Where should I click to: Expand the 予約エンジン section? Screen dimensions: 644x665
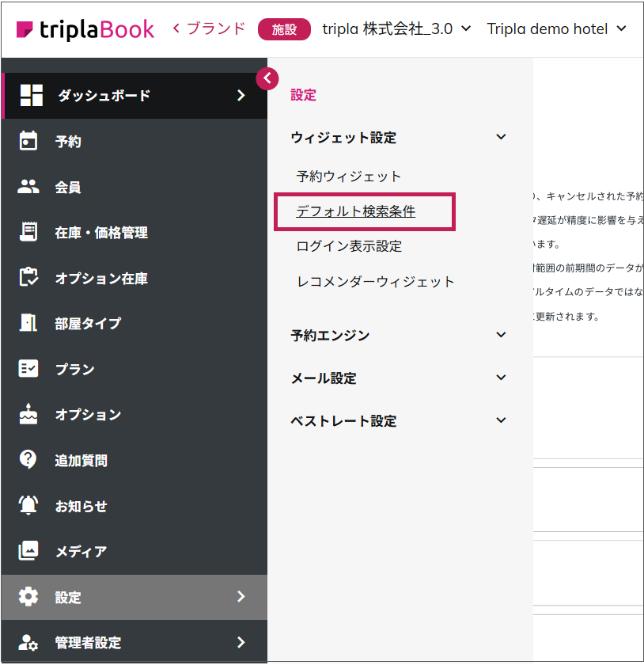click(x=500, y=335)
